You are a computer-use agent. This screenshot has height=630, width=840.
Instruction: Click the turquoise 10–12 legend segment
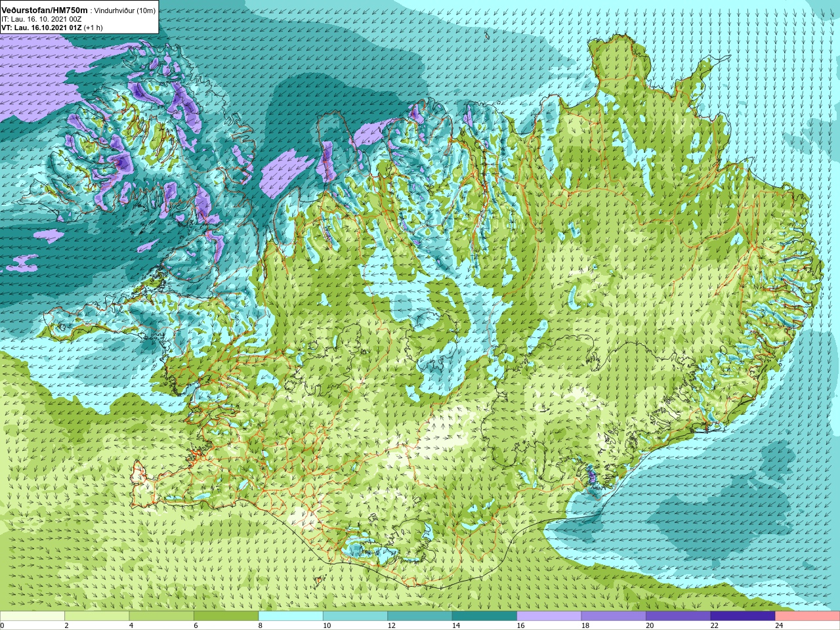click(355, 616)
